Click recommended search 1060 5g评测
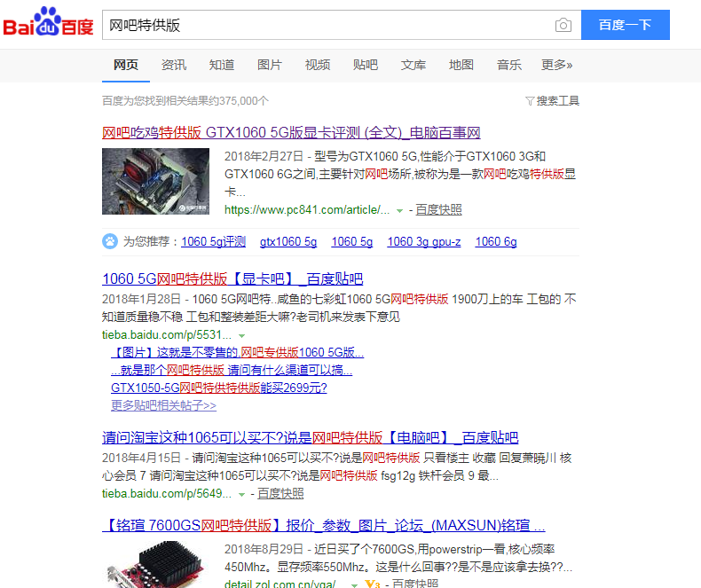 (213, 242)
